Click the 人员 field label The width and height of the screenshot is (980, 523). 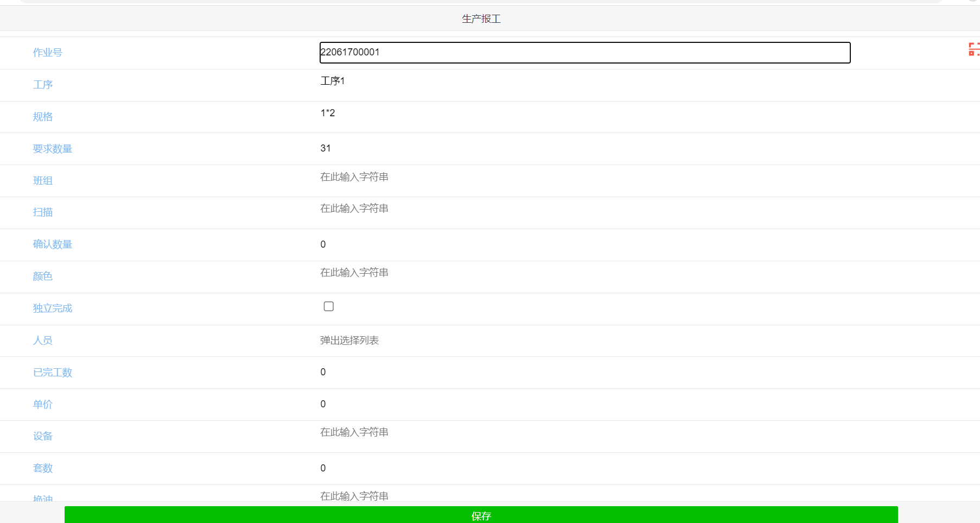coord(43,341)
